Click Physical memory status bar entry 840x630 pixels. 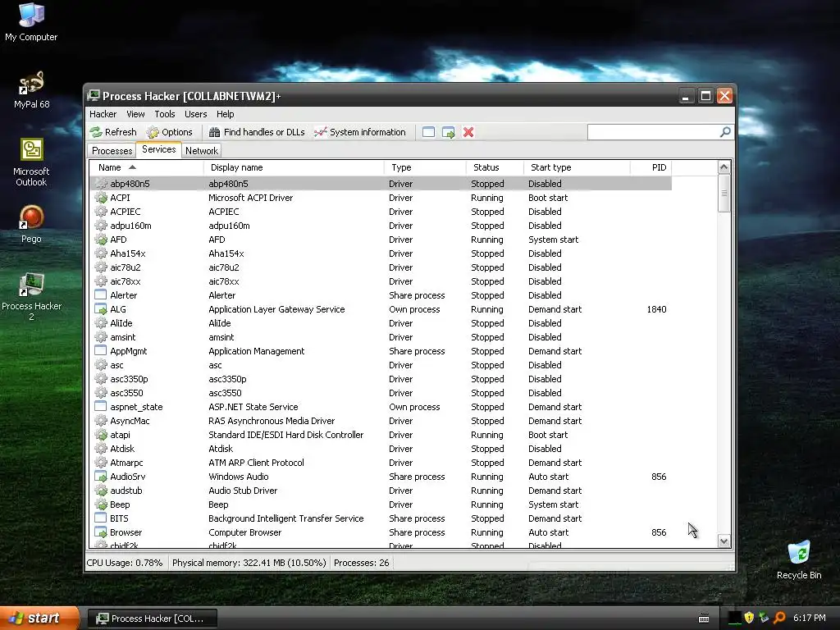(249, 563)
